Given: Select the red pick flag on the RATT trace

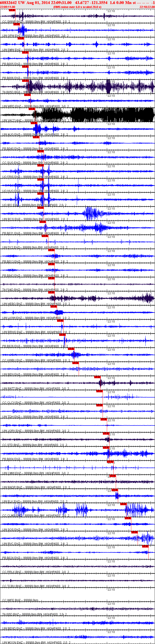Looking at the screenshot, I should (97, 377).
